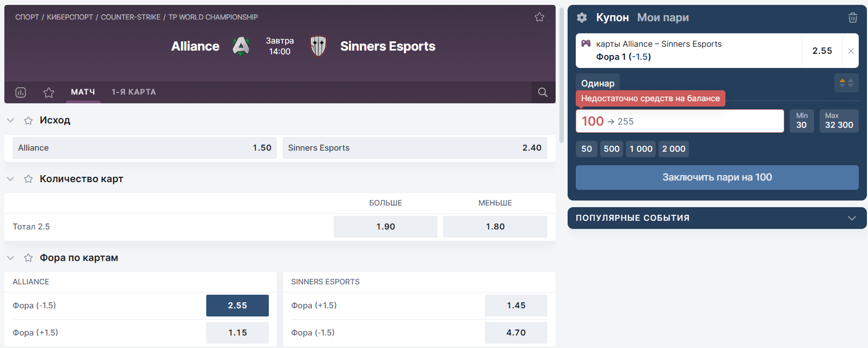Open the Купон tab

tap(612, 17)
